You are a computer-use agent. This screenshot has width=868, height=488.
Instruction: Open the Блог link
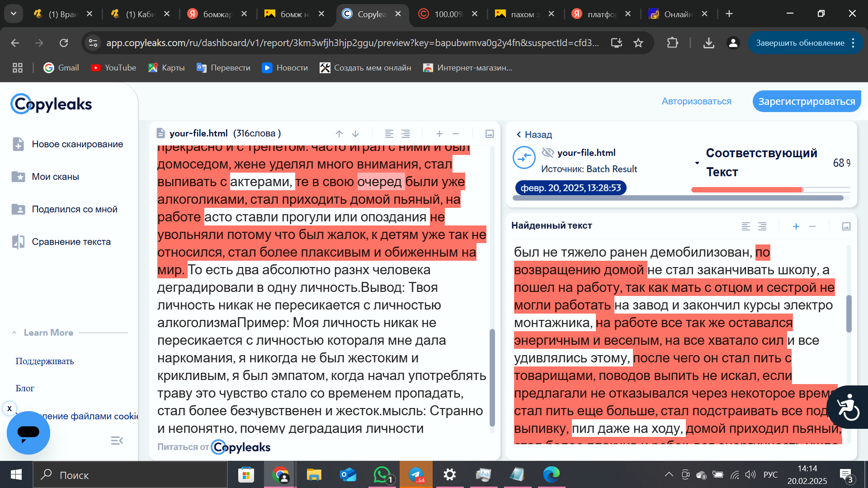tap(25, 388)
